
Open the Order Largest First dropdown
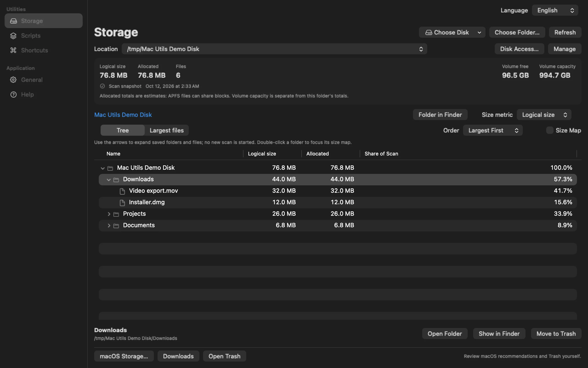pyautogui.click(x=492, y=130)
